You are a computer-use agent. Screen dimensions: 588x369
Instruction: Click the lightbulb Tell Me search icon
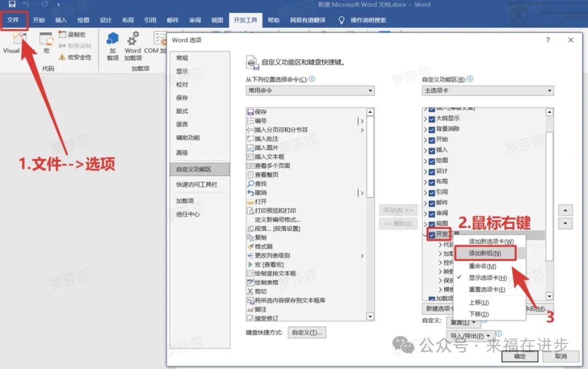341,20
